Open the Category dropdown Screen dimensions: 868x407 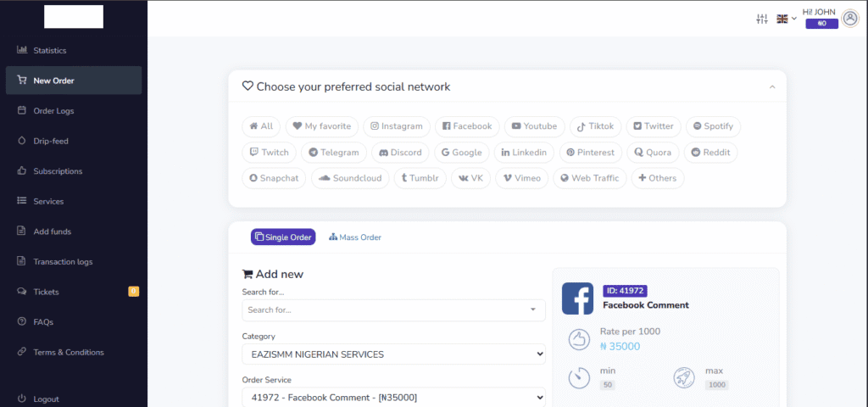coord(393,354)
